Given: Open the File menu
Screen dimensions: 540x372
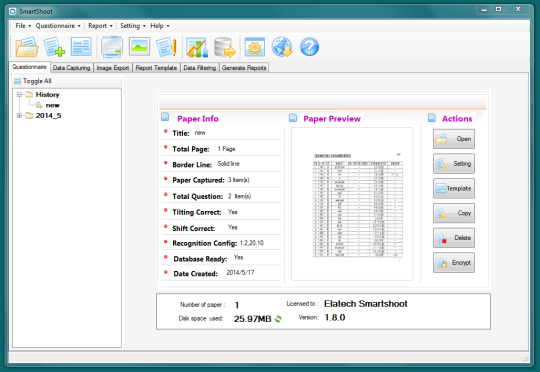Looking at the screenshot, I should coord(23,26).
